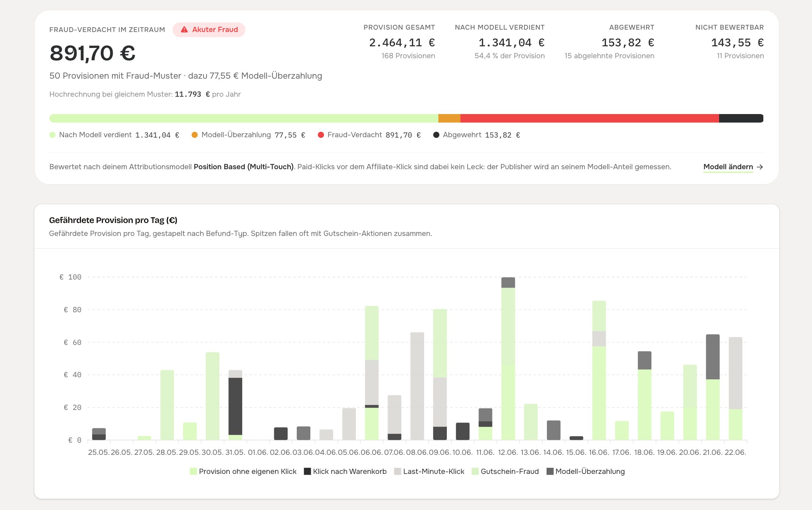The image size is (812, 510).
Task: Toggle the Last-Minute-Klick legend swatch
Action: tap(397, 471)
